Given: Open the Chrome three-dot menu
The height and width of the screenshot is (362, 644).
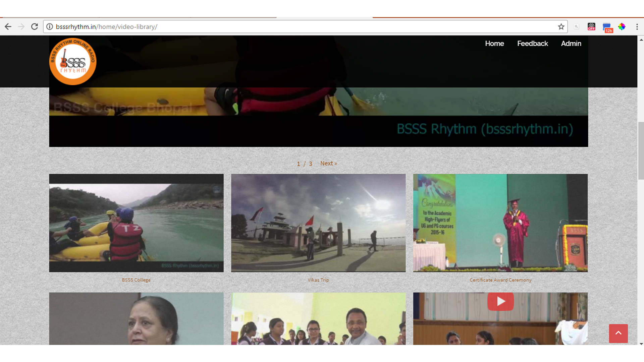Looking at the screenshot, I should coord(637,27).
